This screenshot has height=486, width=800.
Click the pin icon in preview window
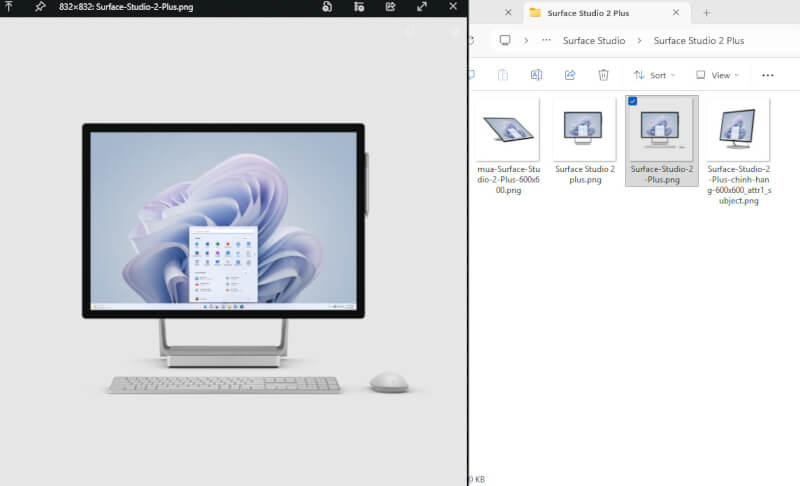click(x=40, y=7)
